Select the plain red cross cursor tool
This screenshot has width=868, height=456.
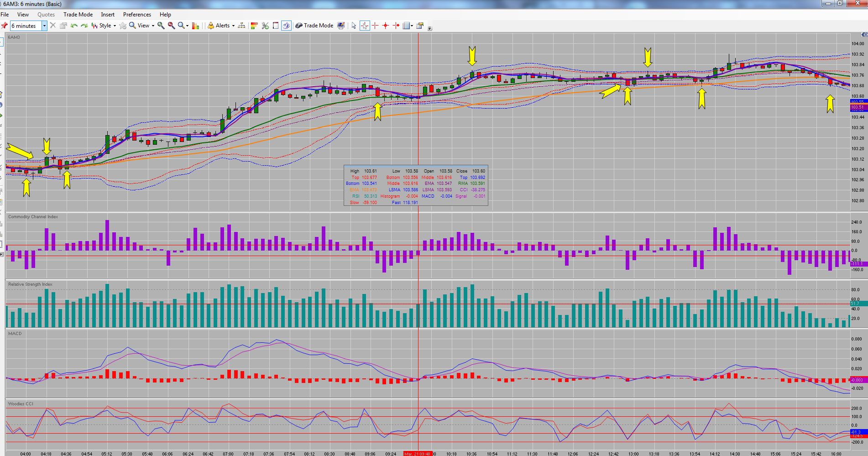tap(375, 26)
